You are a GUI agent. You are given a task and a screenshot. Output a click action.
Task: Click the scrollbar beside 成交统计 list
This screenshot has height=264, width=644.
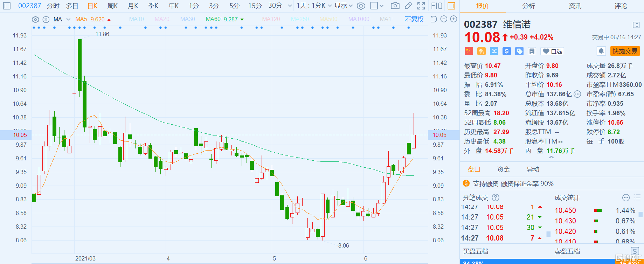[x=641, y=214]
